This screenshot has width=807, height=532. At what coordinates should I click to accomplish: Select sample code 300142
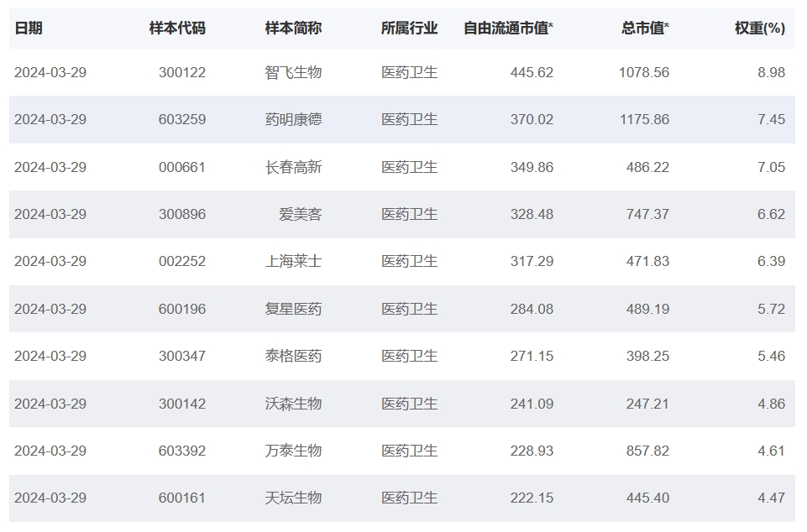click(x=182, y=404)
